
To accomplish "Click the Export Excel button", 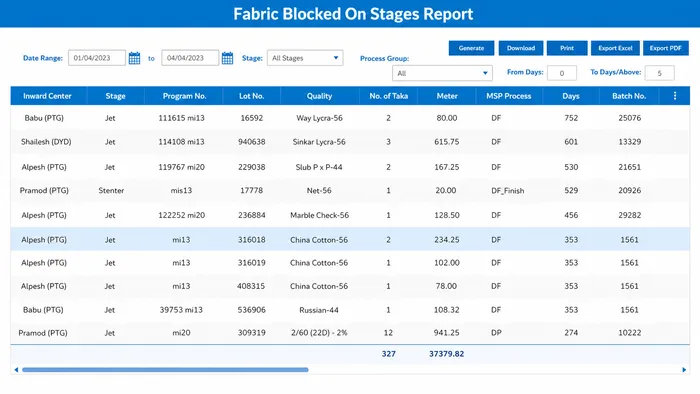I will 615,48.
